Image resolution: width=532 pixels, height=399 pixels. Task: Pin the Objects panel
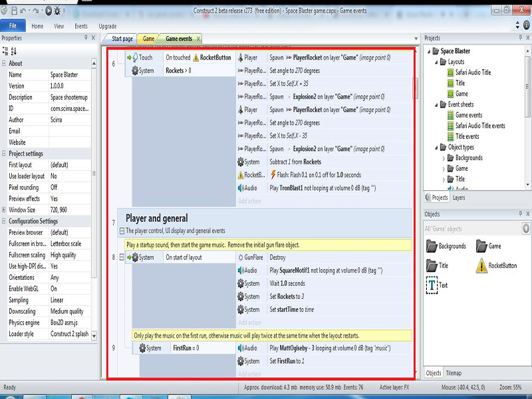click(521, 213)
